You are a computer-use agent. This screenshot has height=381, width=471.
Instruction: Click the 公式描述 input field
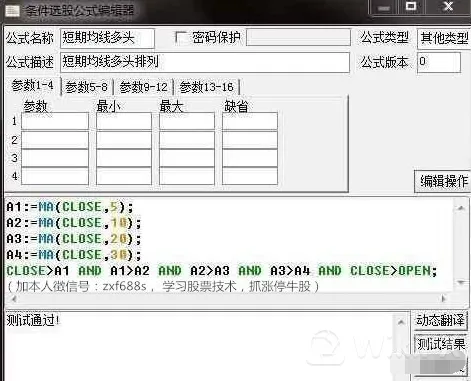[205, 62]
